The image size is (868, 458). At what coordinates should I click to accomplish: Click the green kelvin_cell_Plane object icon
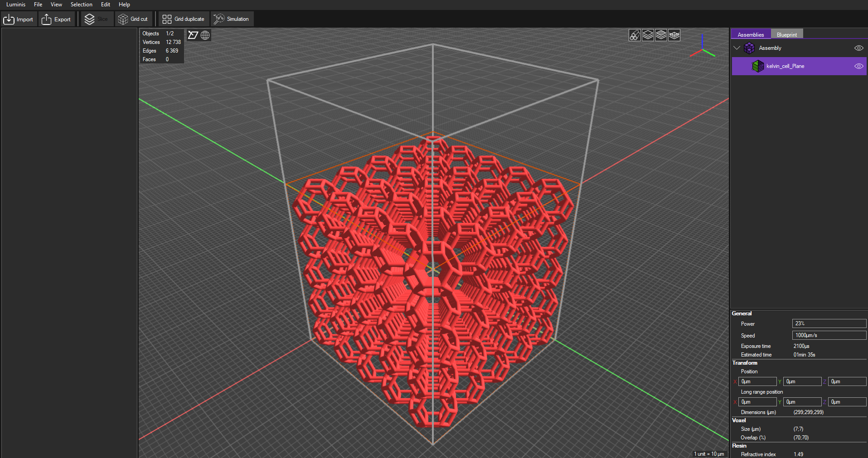(757, 66)
